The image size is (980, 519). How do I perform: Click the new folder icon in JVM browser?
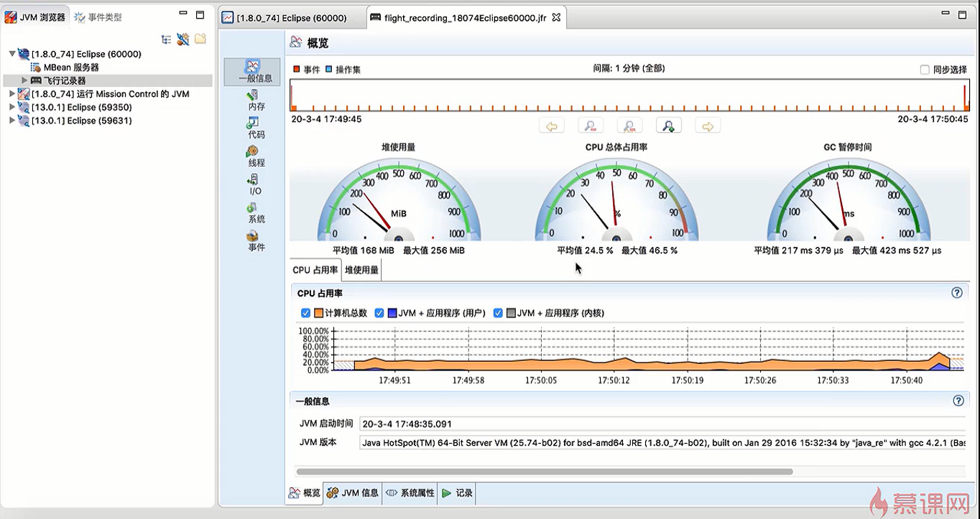(200, 39)
